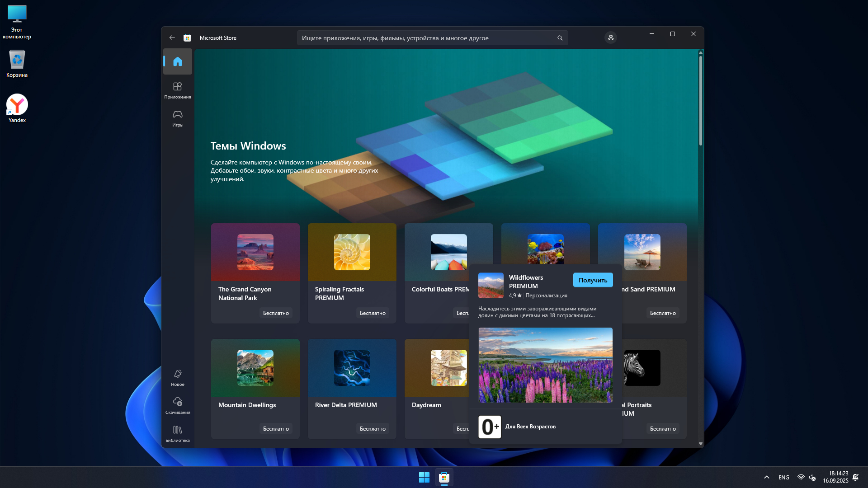Show hidden system tray icons chevron

point(767,477)
